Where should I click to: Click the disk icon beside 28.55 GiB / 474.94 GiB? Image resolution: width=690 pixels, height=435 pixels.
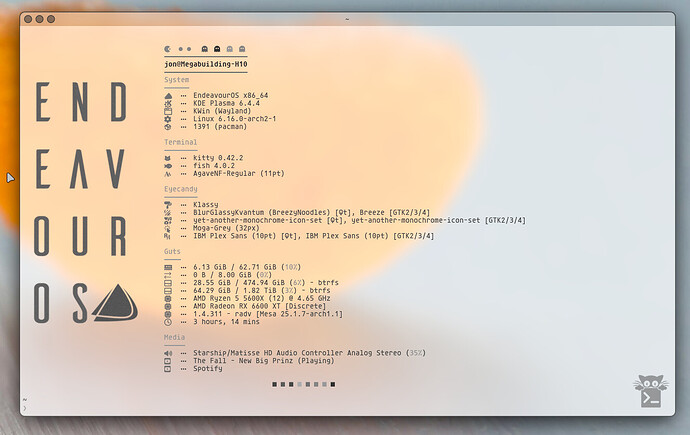168,283
